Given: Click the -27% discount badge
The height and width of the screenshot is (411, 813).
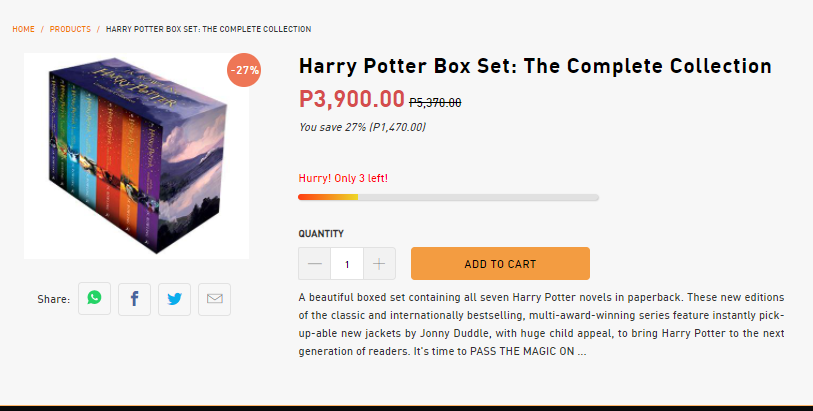Looking at the screenshot, I should coord(244,70).
